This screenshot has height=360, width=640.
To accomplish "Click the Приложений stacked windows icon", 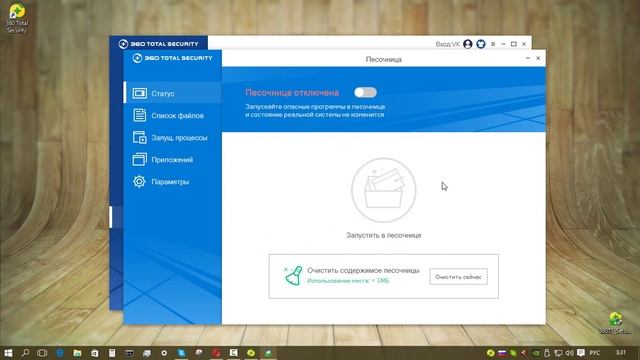I will tap(140, 160).
